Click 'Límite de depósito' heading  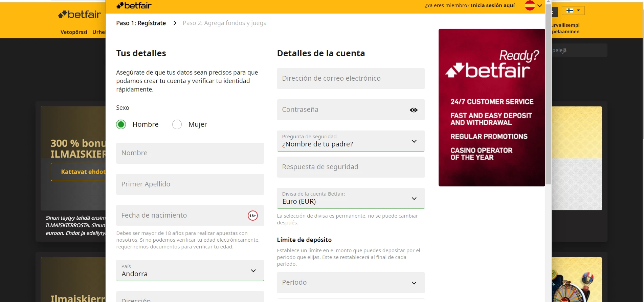click(304, 240)
